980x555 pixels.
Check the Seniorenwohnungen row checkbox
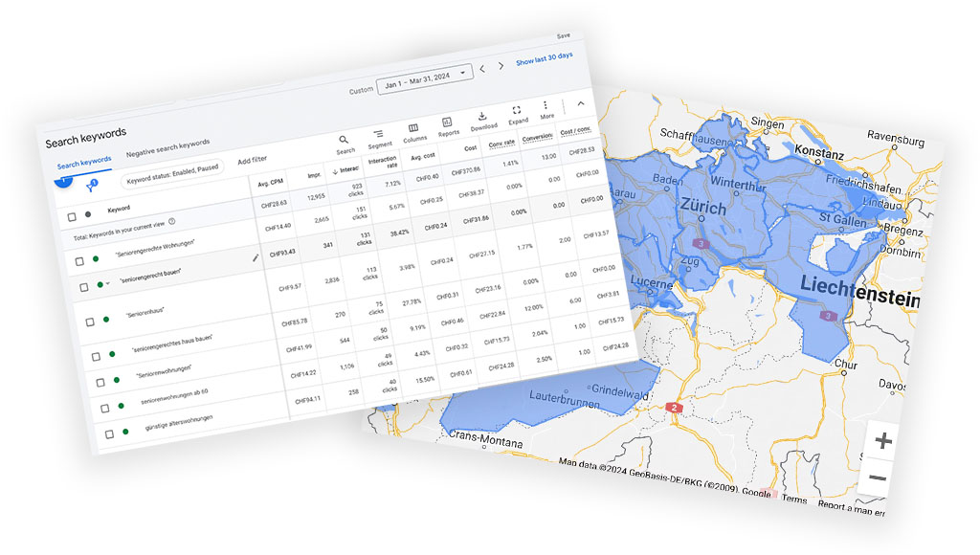click(x=100, y=383)
